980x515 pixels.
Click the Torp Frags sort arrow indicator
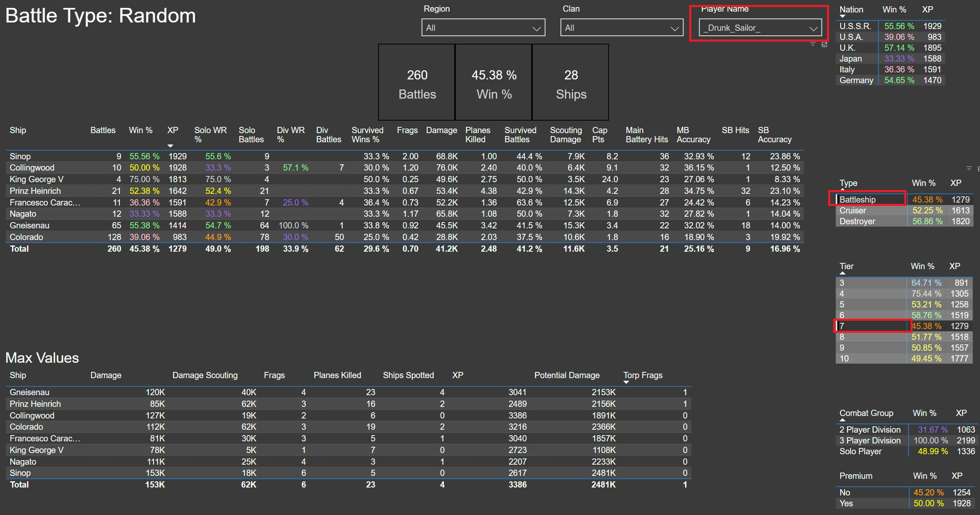point(626,382)
